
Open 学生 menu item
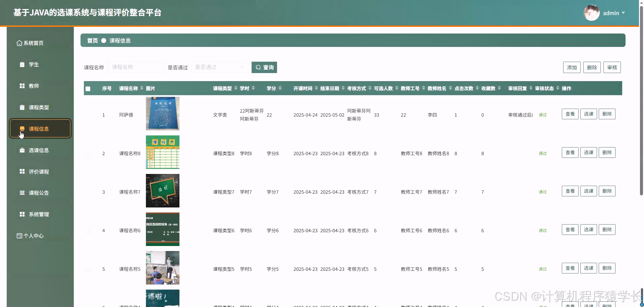40,64
